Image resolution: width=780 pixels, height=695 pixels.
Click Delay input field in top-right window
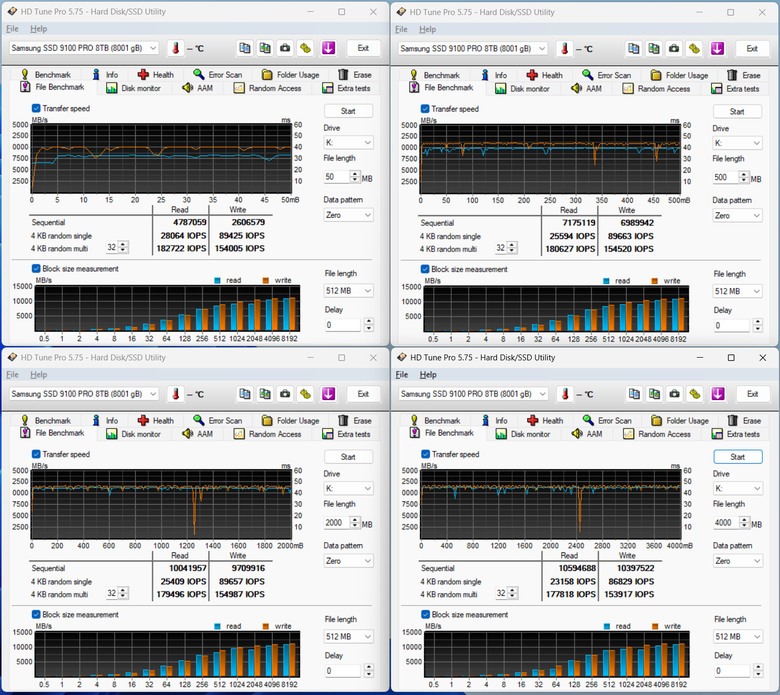pos(732,325)
